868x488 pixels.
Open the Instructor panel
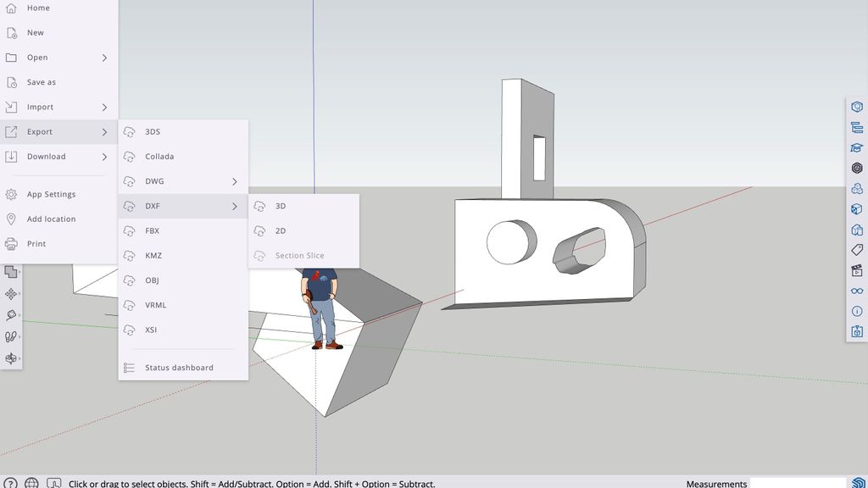[x=856, y=147]
